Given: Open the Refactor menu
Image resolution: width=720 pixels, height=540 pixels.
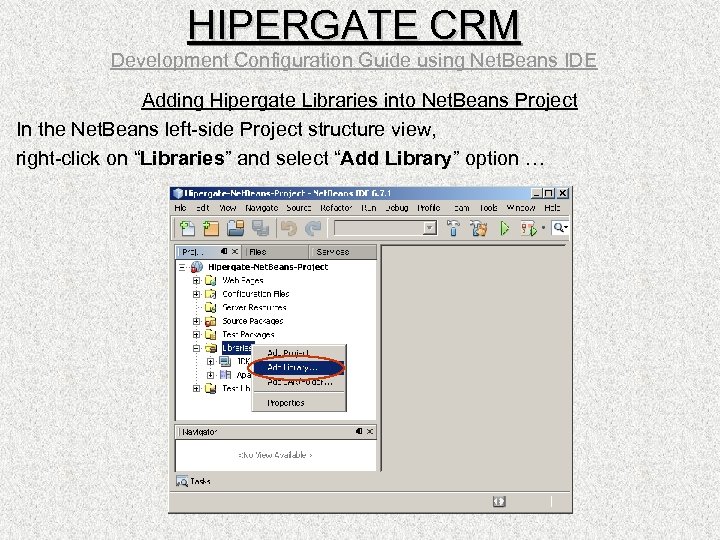Looking at the screenshot, I should point(336,208).
